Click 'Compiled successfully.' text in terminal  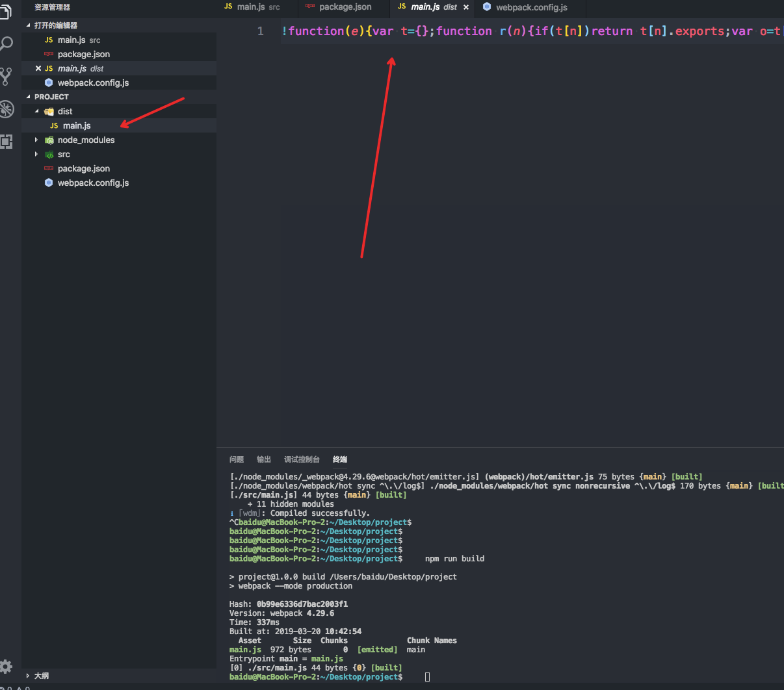point(320,513)
